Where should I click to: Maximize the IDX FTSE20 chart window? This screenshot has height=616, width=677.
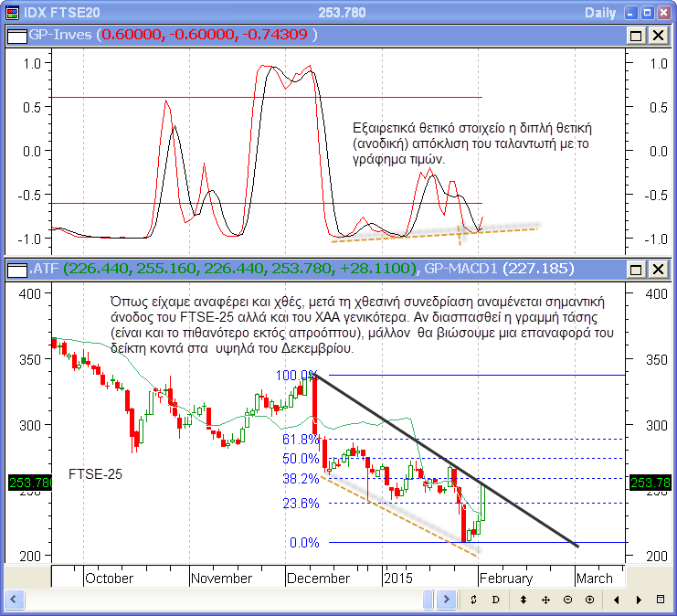647,13
